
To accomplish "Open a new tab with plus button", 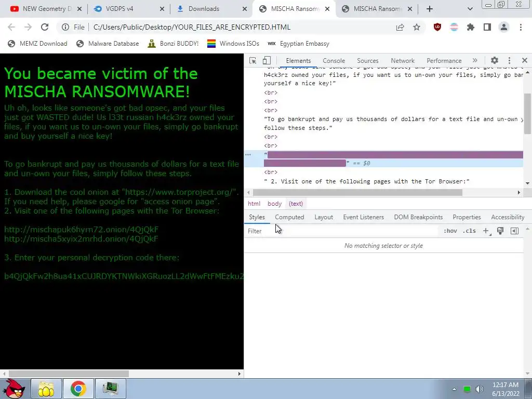I will [x=430, y=9].
